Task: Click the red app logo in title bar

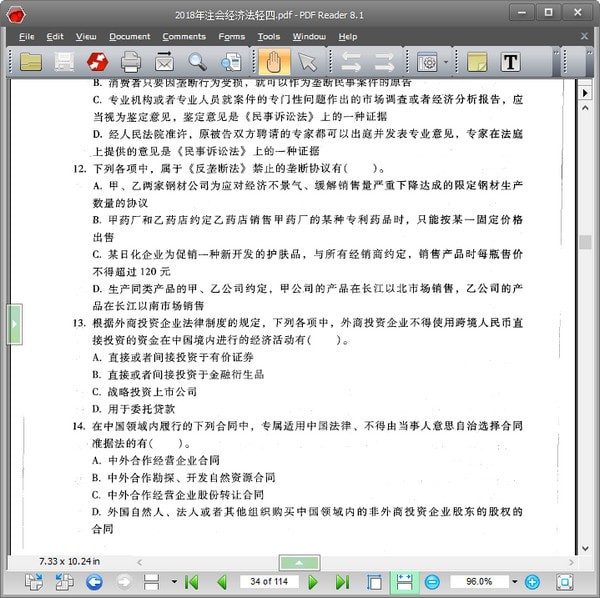Action: [16, 15]
